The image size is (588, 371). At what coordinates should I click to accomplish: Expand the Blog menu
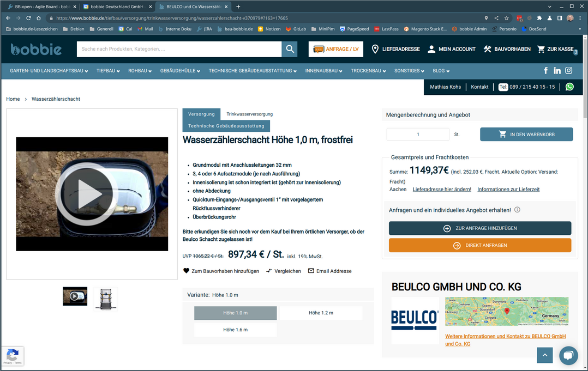click(441, 71)
